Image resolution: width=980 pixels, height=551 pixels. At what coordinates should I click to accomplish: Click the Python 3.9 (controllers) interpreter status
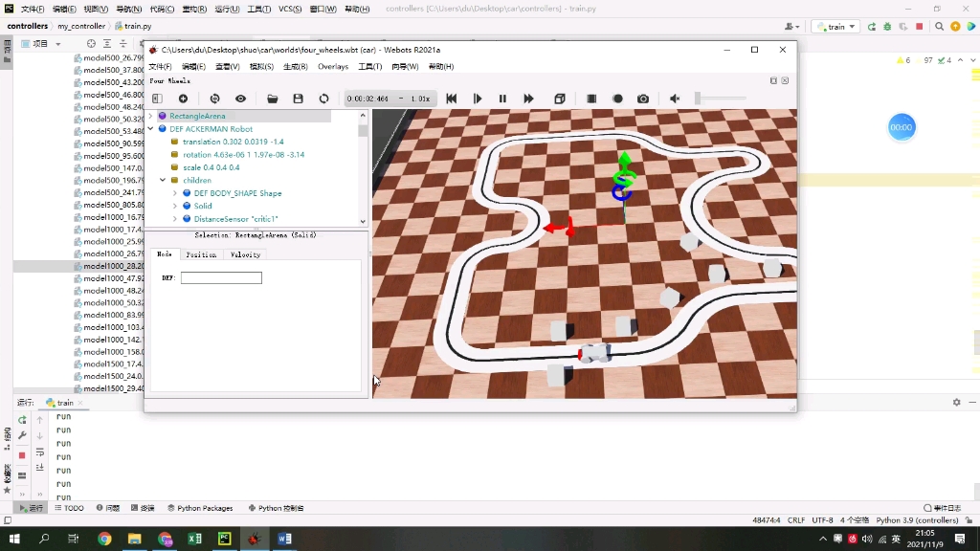click(x=917, y=519)
